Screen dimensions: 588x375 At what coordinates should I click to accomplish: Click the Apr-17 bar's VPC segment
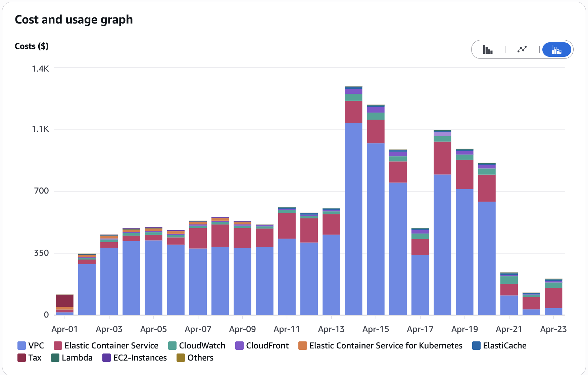420,285
